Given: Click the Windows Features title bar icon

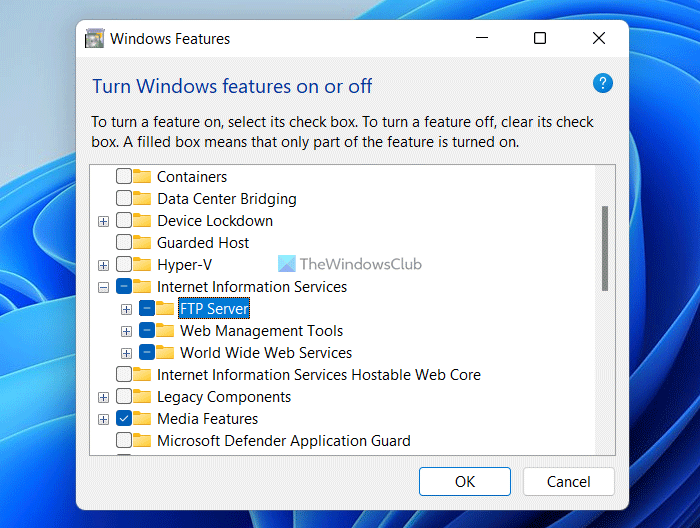Looking at the screenshot, I should pyautogui.click(x=94, y=38).
